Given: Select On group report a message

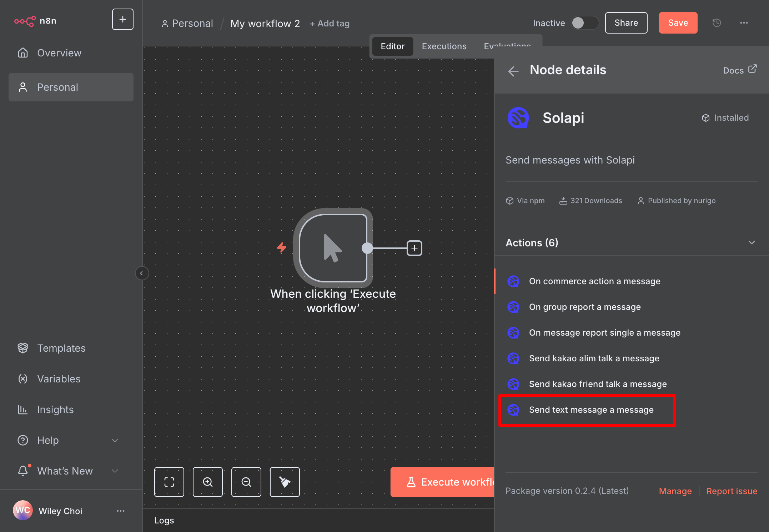Looking at the screenshot, I should point(631,307).
